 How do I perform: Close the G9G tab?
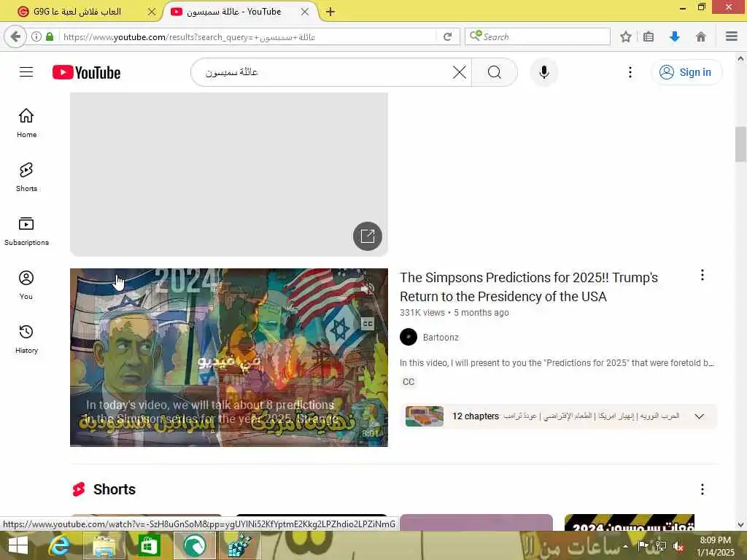[152, 12]
